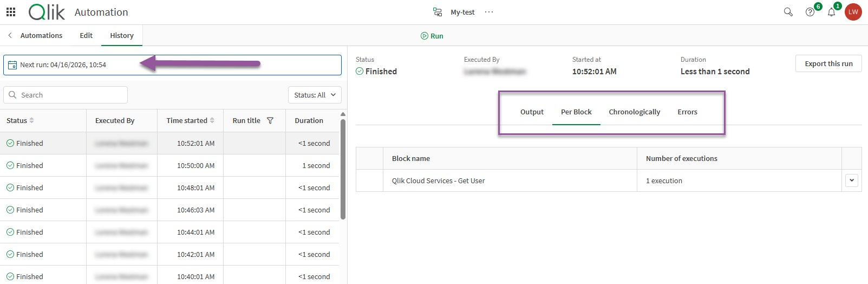Click the Finished status icon in run details
Screen dimensions: 868x284
click(x=360, y=71)
